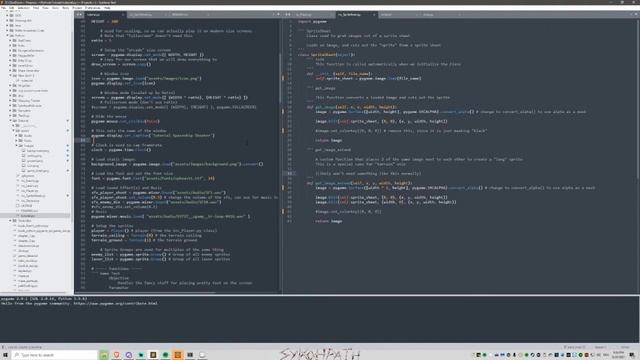This screenshot has height=360, width=640.
Task: Open cls_Player.py in sidebar
Action: tap(29, 191)
